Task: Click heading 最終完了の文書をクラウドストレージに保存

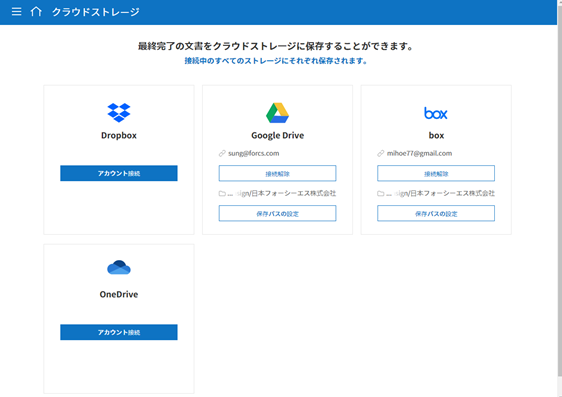Action: point(275,46)
